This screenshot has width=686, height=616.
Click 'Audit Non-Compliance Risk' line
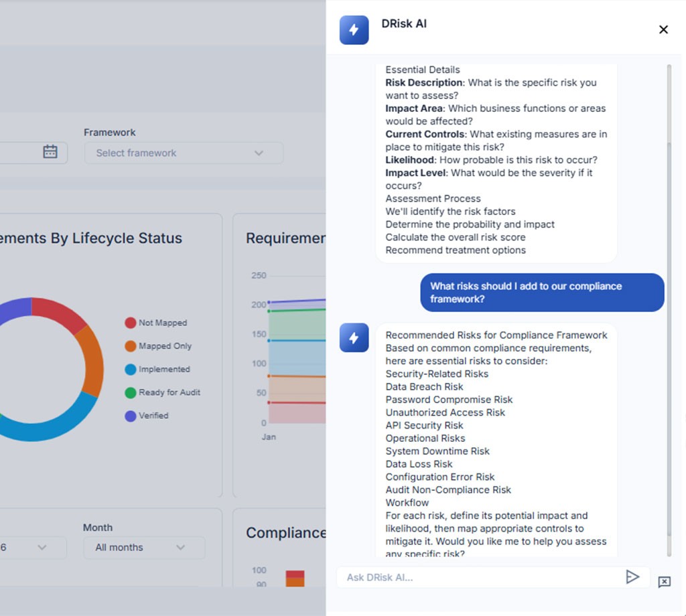pos(448,489)
